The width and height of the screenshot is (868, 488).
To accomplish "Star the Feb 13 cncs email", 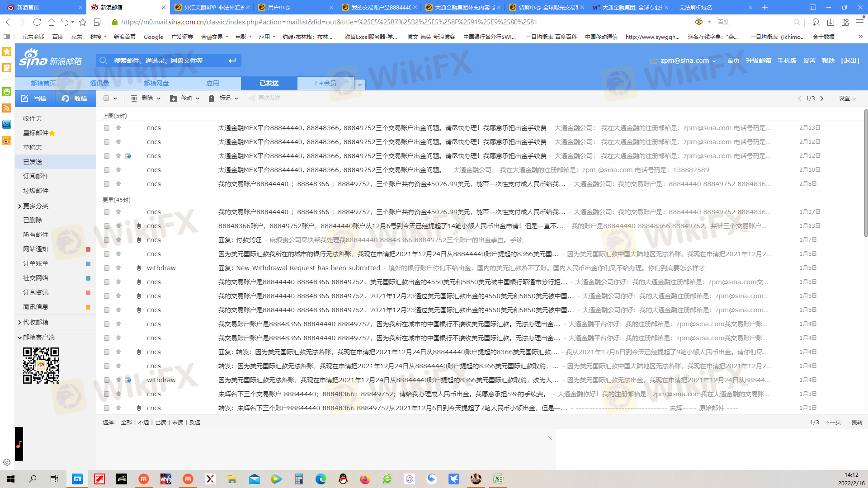I will (118, 128).
